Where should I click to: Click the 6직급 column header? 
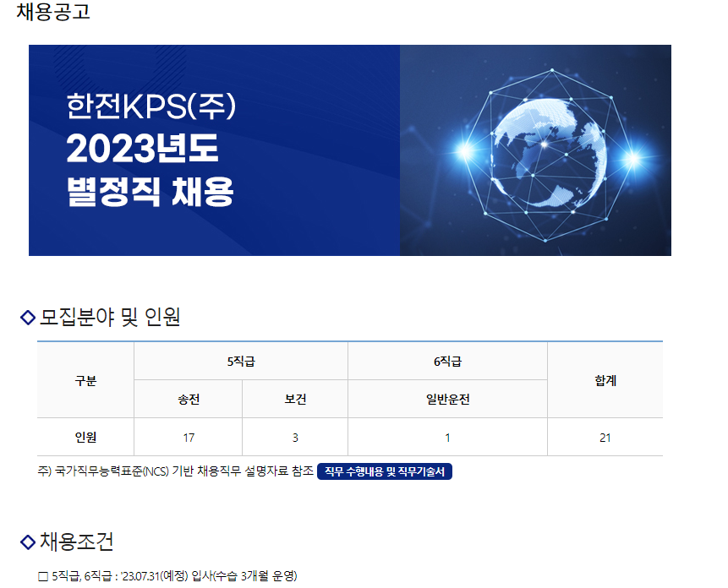click(447, 362)
